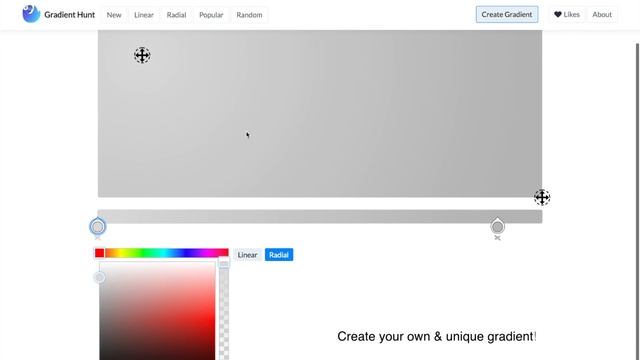Image resolution: width=640 pixels, height=360 pixels.
Task: Pick a hue on the rainbow hue bar
Action: (x=167, y=253)
